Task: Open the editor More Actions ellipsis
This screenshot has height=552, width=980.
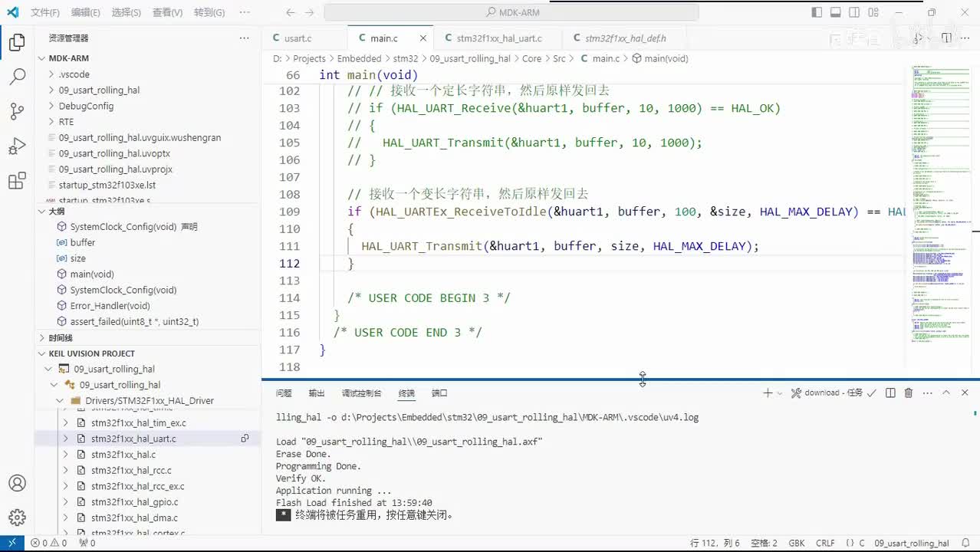Action: [x=965, y=38]
